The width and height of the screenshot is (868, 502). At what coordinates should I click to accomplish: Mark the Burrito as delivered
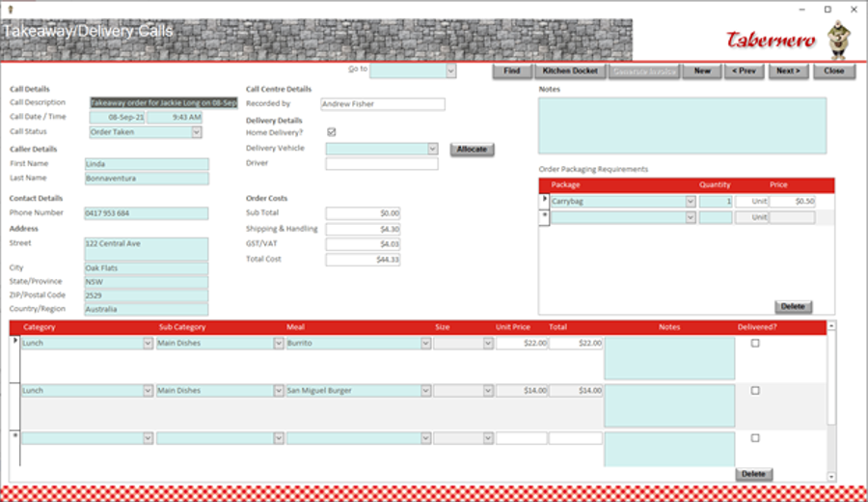click(x=755, y=343)
